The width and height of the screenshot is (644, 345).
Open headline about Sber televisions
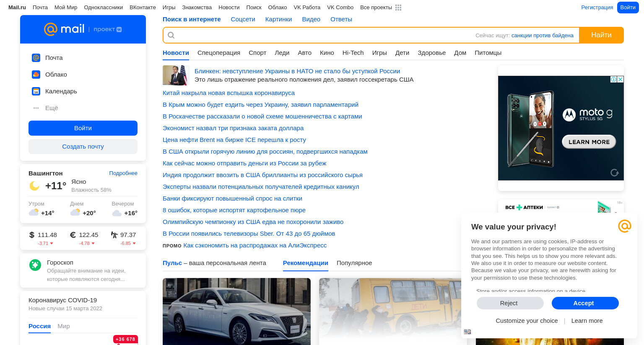pos(249,234)
